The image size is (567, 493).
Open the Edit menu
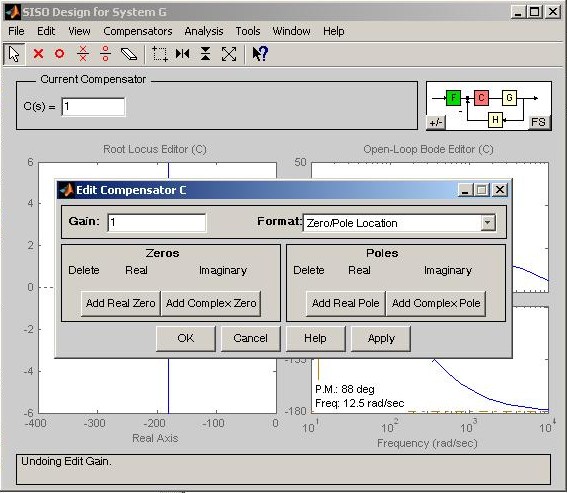[46, 31]
